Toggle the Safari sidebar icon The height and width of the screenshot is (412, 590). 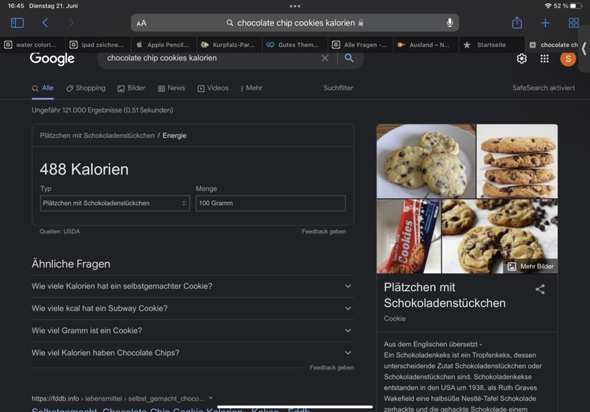pos(17,23)
